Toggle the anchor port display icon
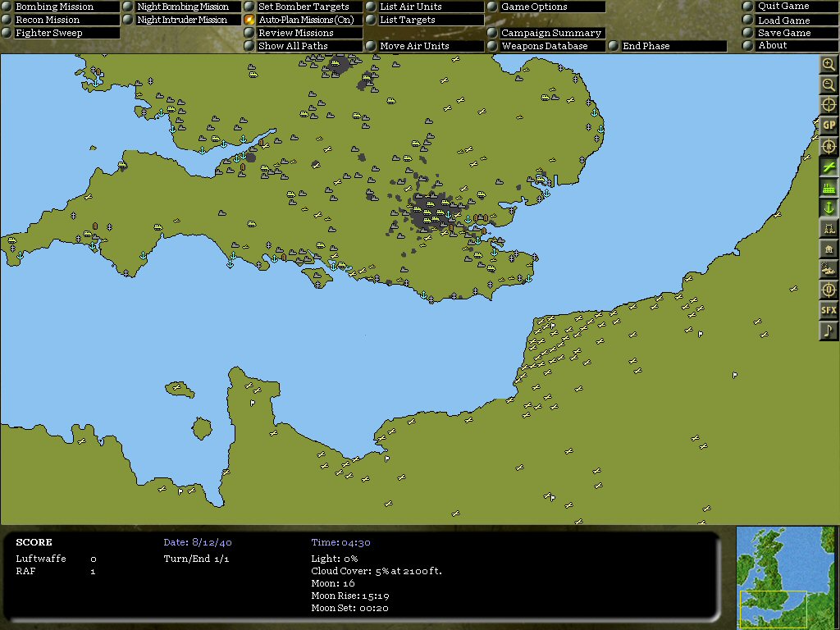Viewport: 840px width, 630px height. pos(829,208)
